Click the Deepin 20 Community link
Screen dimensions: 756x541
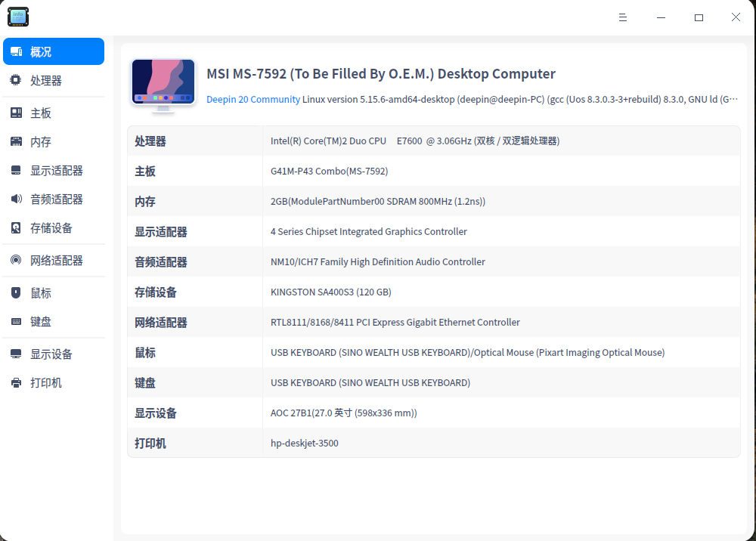point(253,99)
